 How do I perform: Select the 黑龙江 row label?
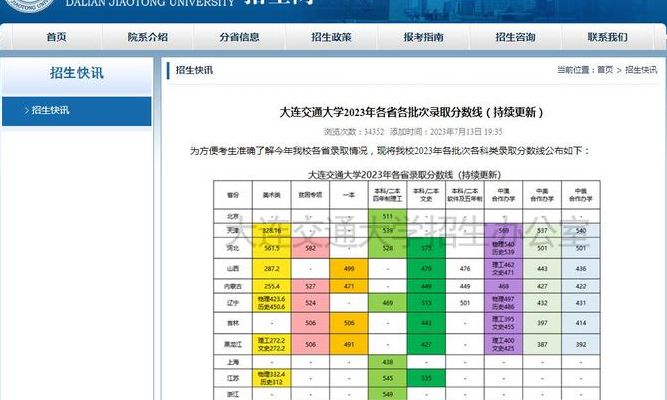click(233, 344)
